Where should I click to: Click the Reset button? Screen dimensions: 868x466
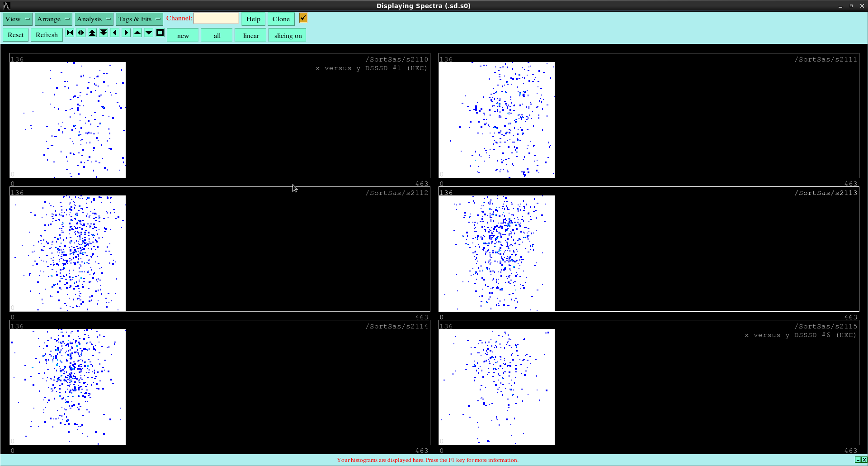click(16, 35)
